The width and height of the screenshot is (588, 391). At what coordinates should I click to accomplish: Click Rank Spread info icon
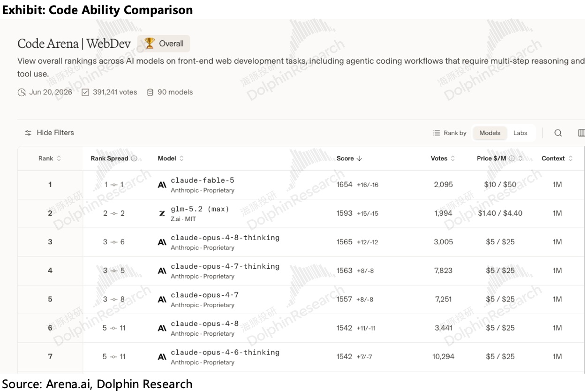pos(134,158)
